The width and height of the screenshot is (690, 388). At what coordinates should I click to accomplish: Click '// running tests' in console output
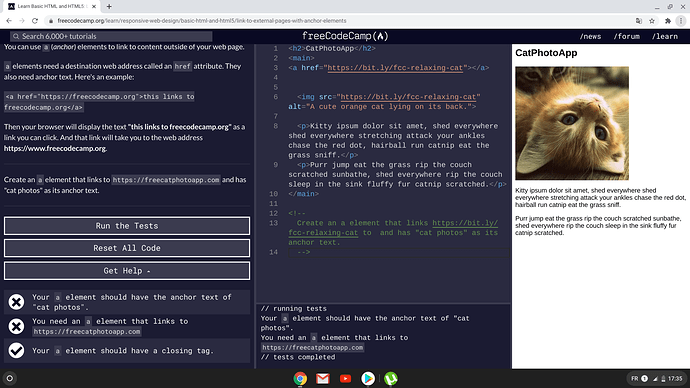(294, 309)
